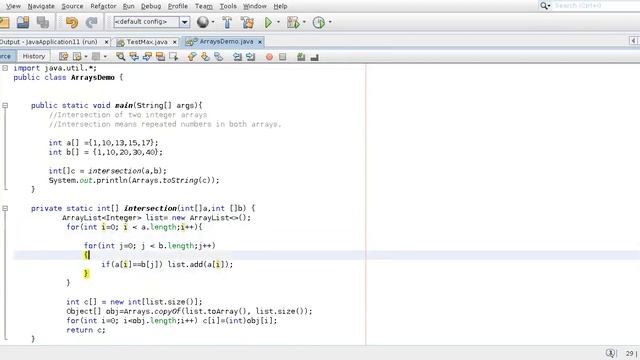Click Find Next Occurrence icon

[x=147, y=57]
